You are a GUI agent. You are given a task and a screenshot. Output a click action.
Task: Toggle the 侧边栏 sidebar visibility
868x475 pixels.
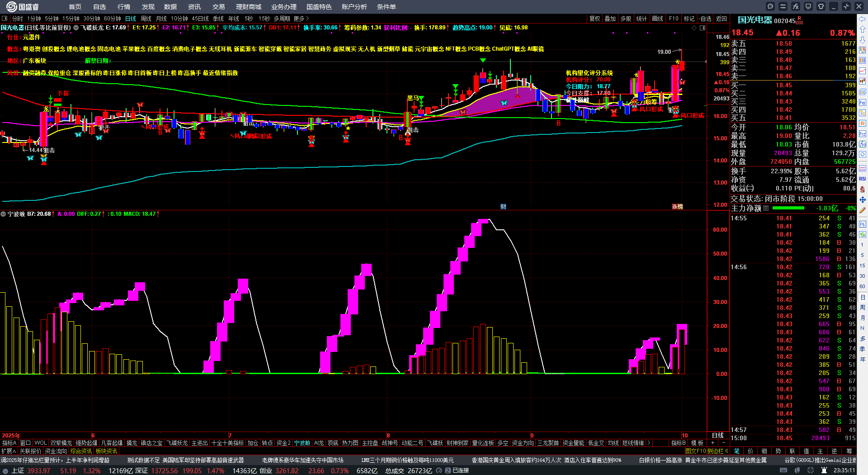click(x=718, y=451)
